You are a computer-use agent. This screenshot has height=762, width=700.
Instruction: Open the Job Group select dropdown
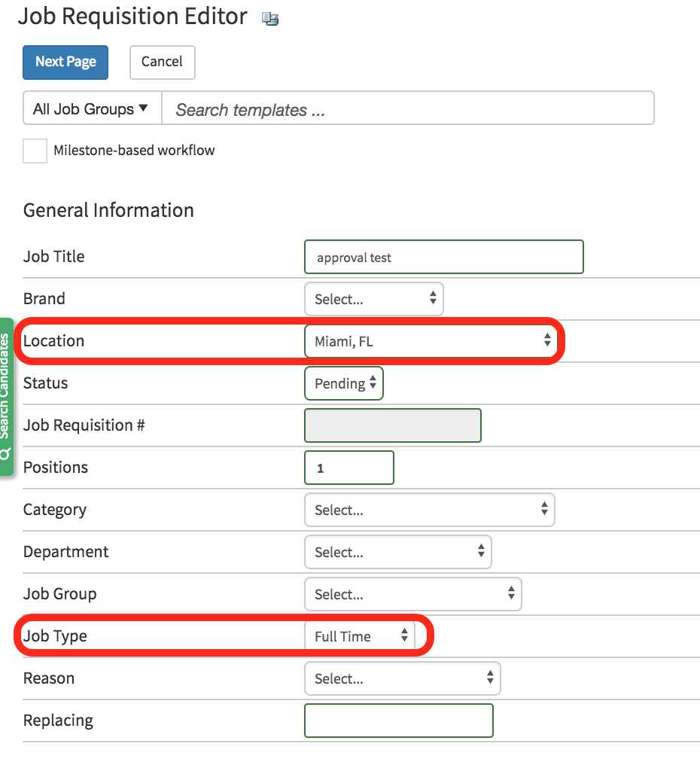[x=412, y=594]
